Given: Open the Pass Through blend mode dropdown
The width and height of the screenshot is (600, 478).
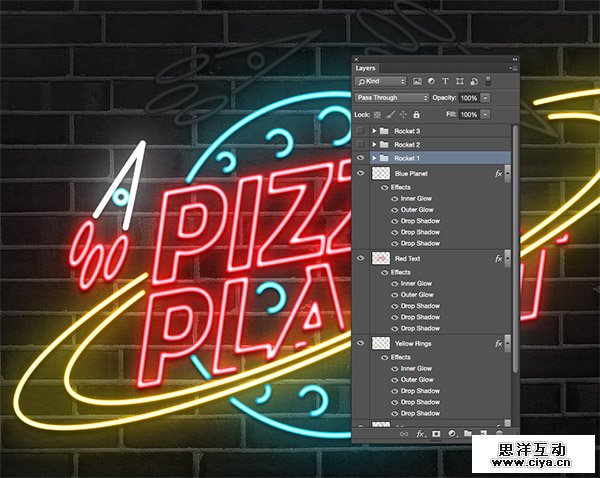Looking at the screenshot, I should tap(391, 98).
